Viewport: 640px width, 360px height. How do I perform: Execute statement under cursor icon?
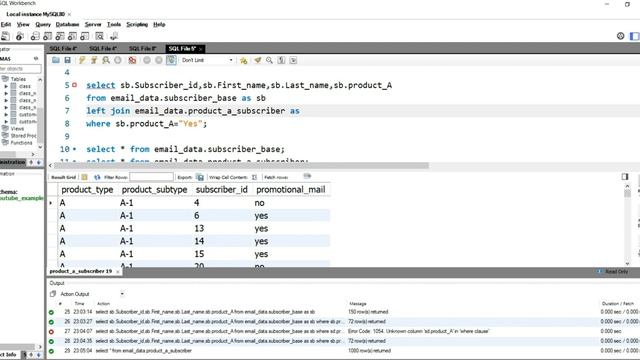(x=94, y=60)
